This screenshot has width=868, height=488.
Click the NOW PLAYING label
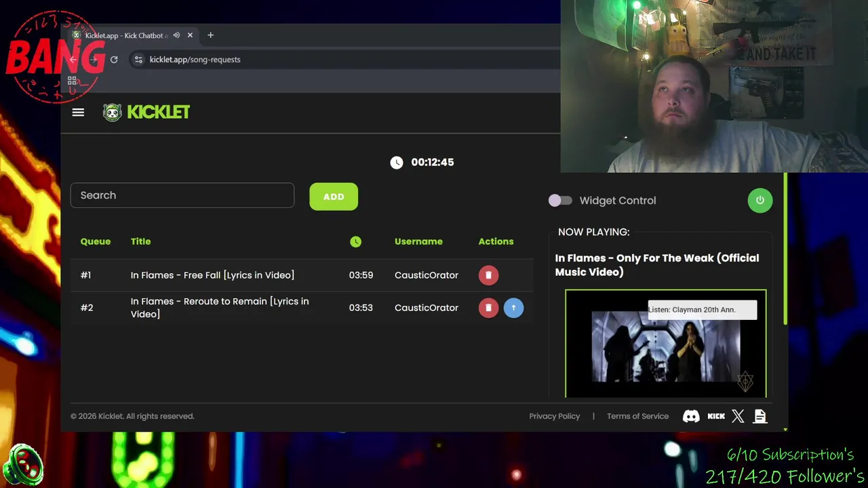[x=594, y=232]
